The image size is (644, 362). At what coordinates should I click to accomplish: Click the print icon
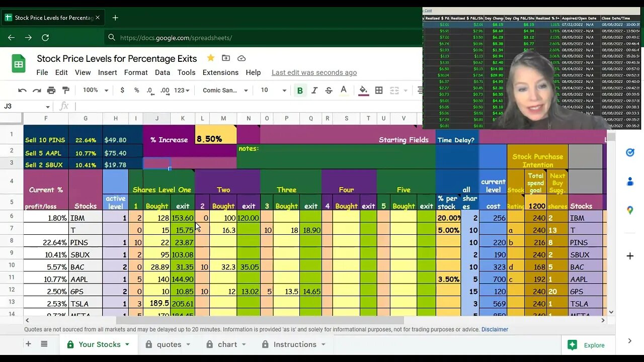click(x=51, y=90)
